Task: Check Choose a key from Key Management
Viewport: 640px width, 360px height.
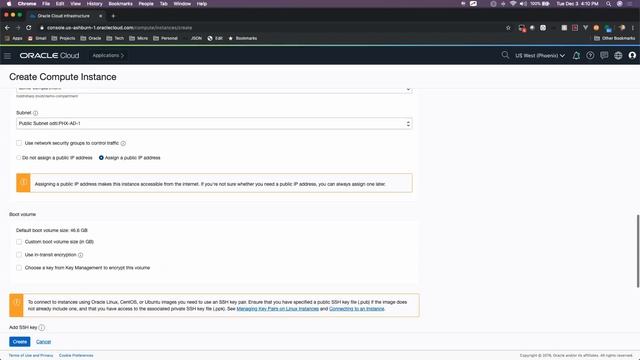Action: [x=19, y=268]
